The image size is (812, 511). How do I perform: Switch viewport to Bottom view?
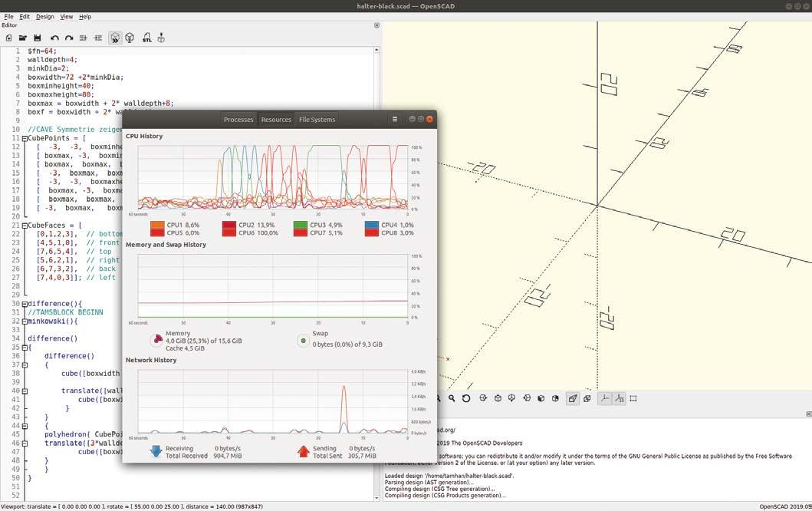pyautogui.click(x=511, y=398)
